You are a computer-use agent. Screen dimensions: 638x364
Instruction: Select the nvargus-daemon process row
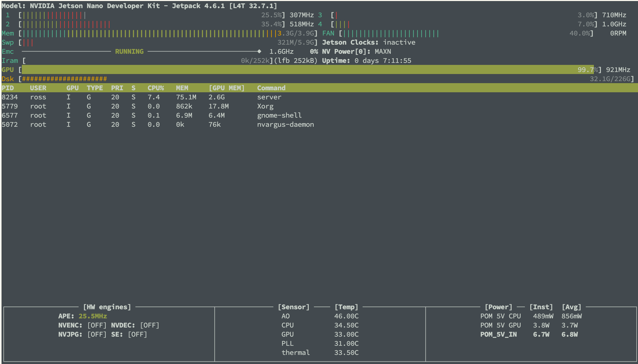tap(320, 124)
